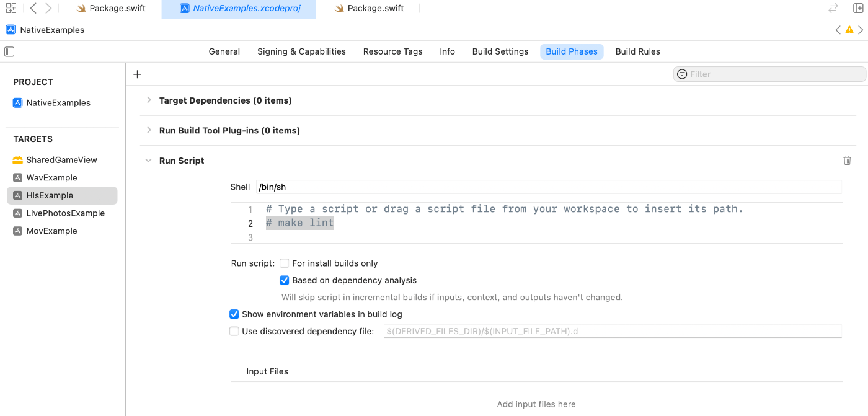Select the MovExample target row
This screenshot has height=416, width=868.
pos(62,231)
